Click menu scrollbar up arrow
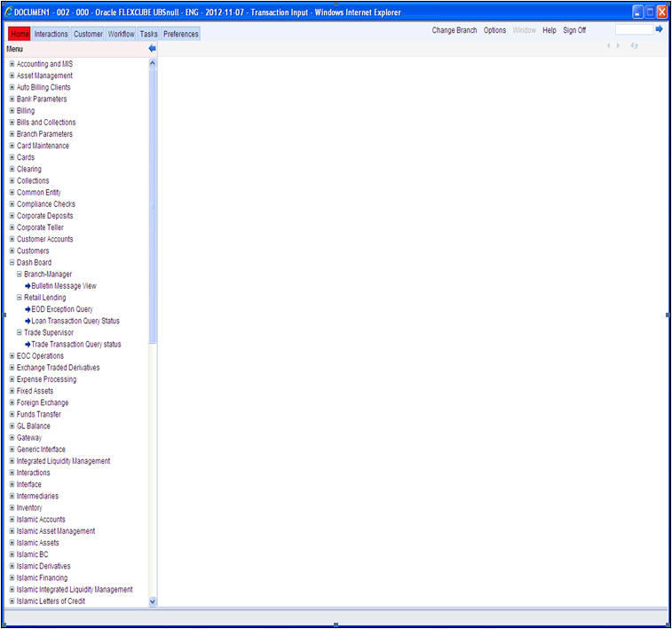 [153, 63]
